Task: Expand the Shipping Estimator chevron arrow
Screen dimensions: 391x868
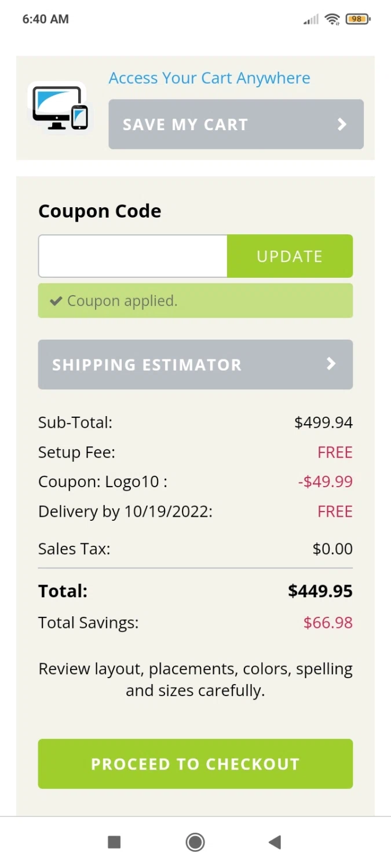Action: [x=331, y=364]
